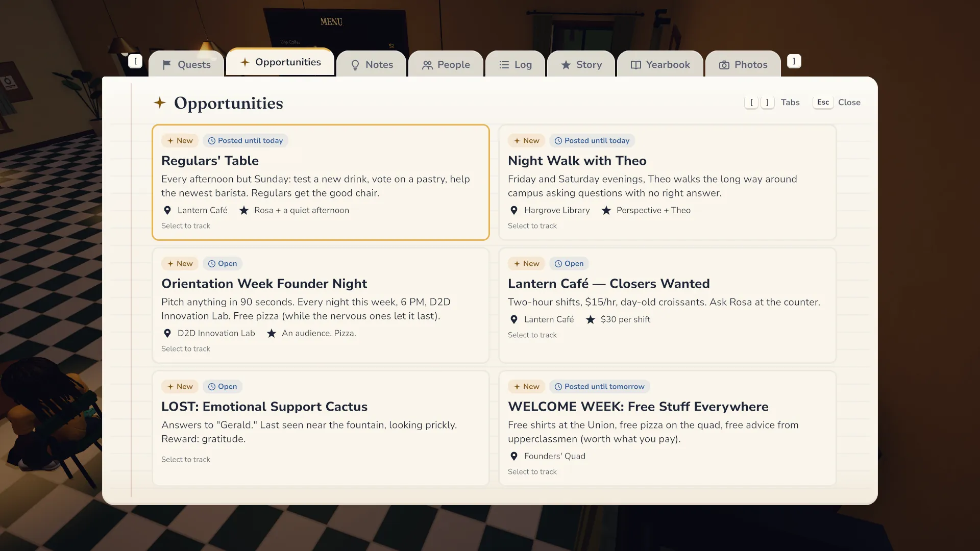
Task: Click the star icon beside $30 per shift
Action: [590, 319]
